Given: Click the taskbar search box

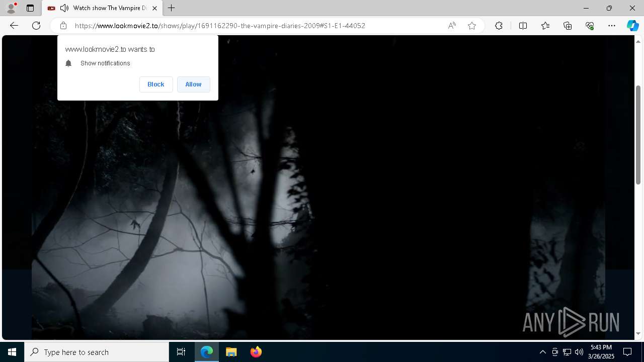Looking at the screenshot, I should [97, 352].
